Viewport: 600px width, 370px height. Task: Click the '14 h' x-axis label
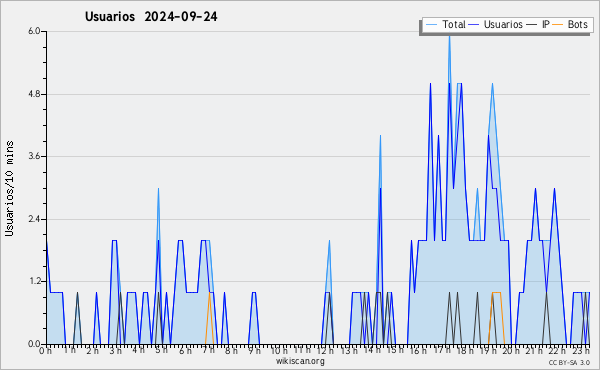(372, 350)
